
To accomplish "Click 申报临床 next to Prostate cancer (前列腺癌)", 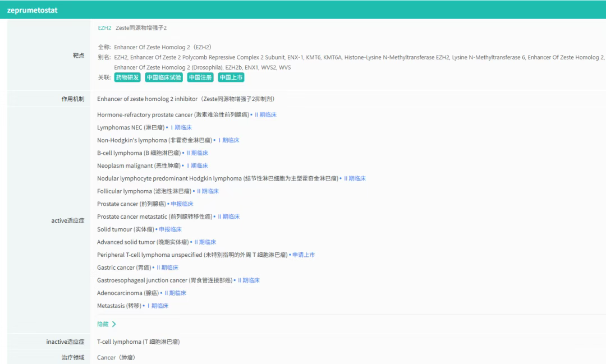I will [x=182, y=204].
